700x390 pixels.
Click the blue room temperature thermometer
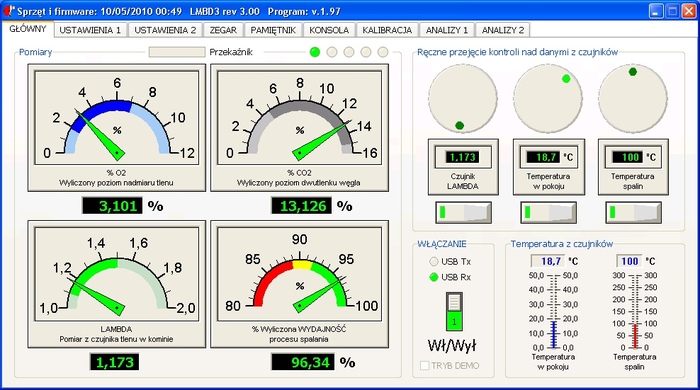click(553, 311)
